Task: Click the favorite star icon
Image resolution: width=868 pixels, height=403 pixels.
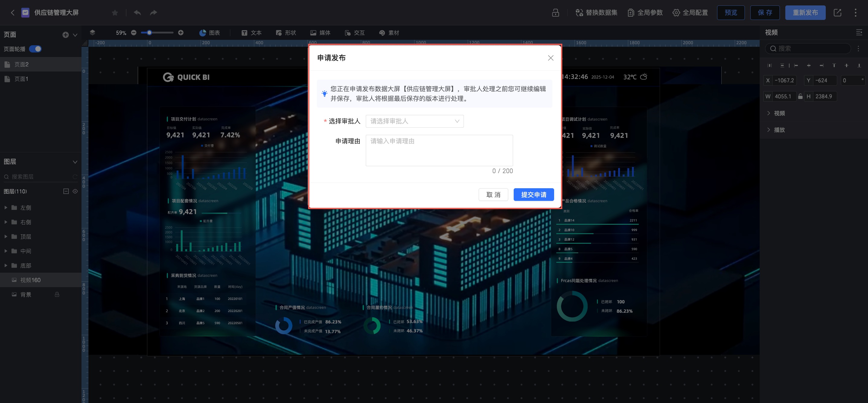Action: [x=115, y=13]
